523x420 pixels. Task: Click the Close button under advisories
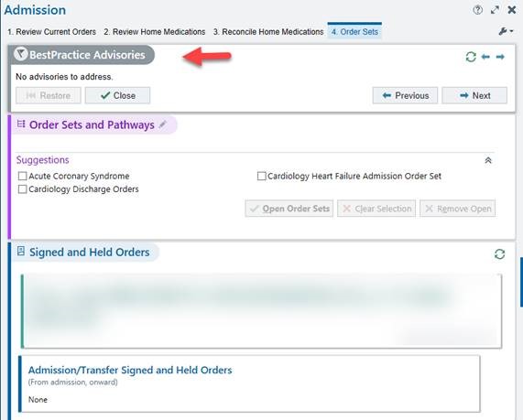pos(117,96)
